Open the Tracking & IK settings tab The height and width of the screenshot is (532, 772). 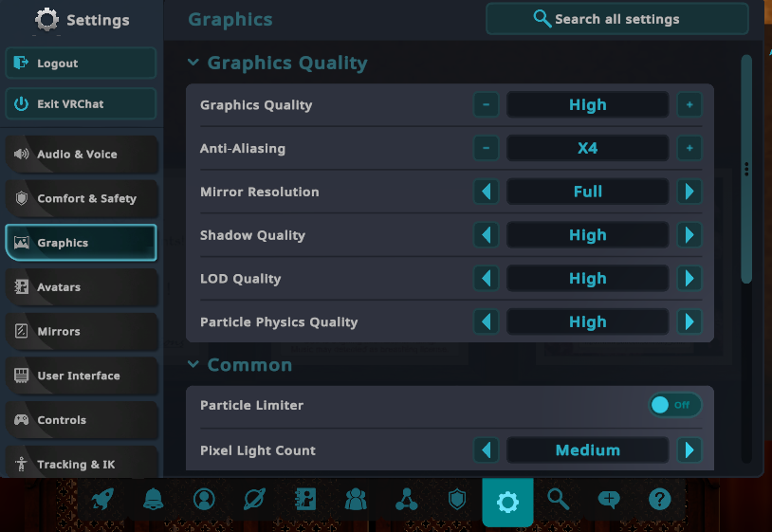[x=82, y=462]
